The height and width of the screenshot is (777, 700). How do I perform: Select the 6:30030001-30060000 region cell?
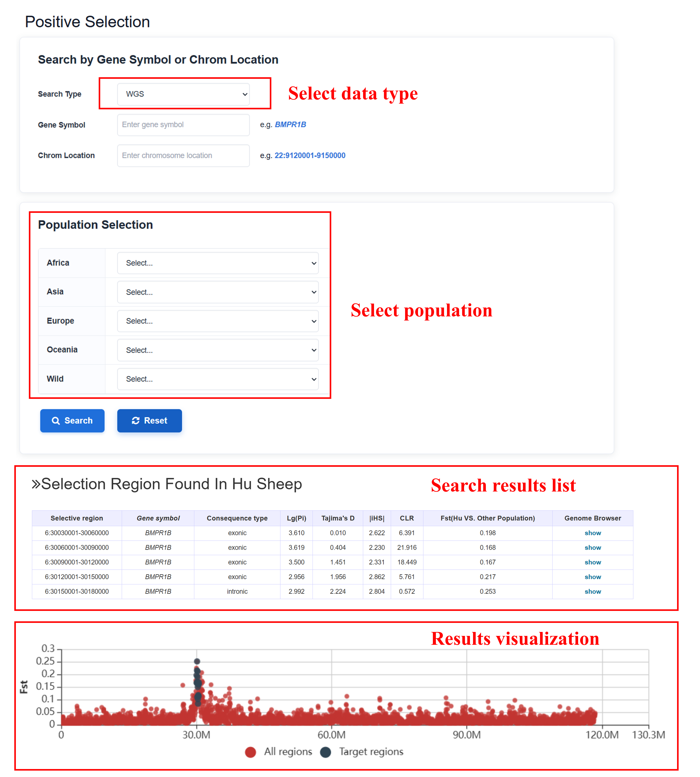click(x=77, y=533)
